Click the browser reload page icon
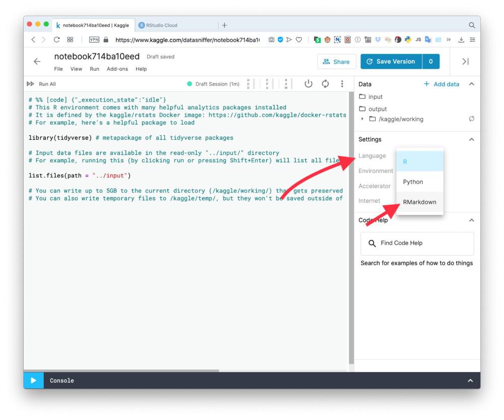 [56, 40]
